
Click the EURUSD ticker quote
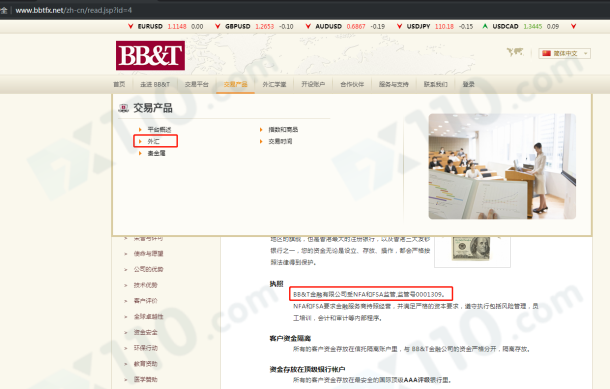coord(170,26)
